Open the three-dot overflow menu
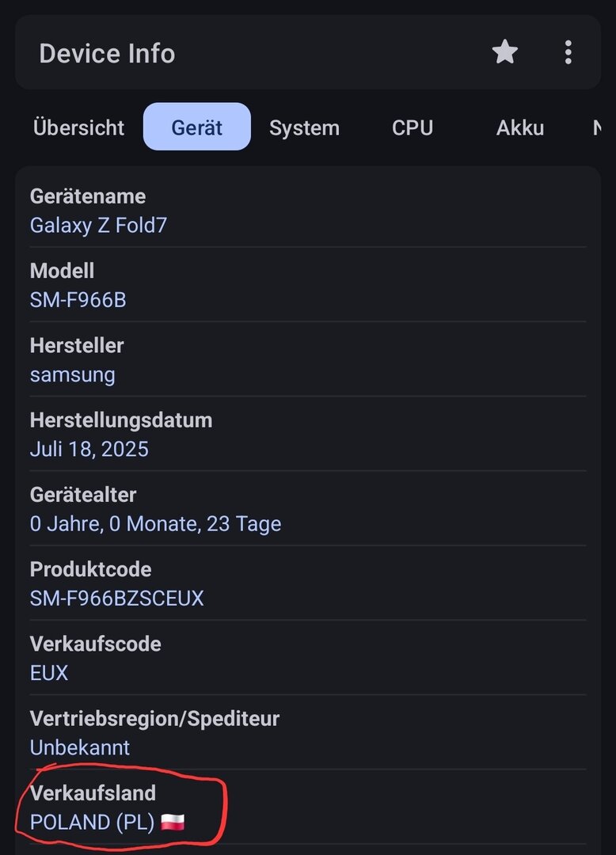Screen dimensions: 616x855 568,53
